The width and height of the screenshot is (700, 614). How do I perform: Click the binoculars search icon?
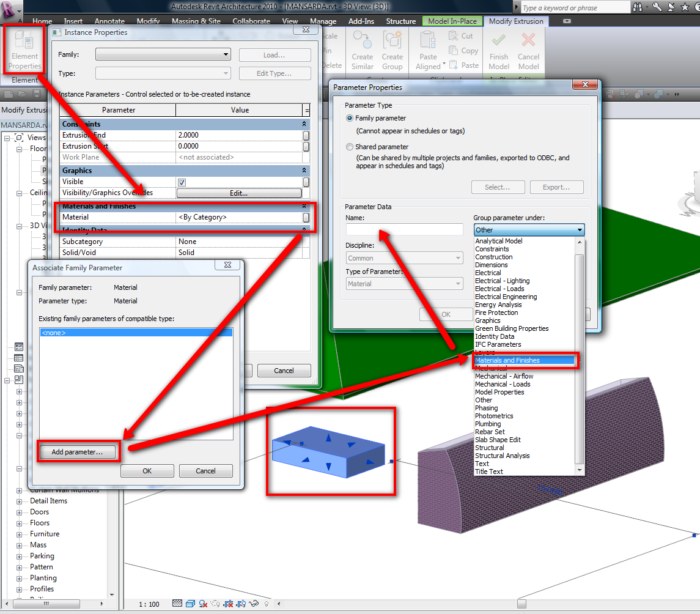[638, 7]
